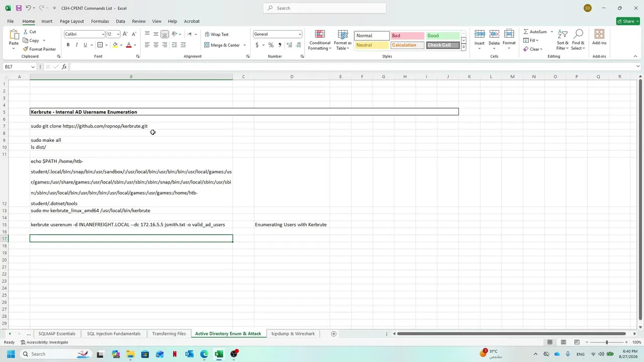This screenshot has width=644, height=362.
Task: Add a new sheet with plus button
Action: (x=334, y=334)
